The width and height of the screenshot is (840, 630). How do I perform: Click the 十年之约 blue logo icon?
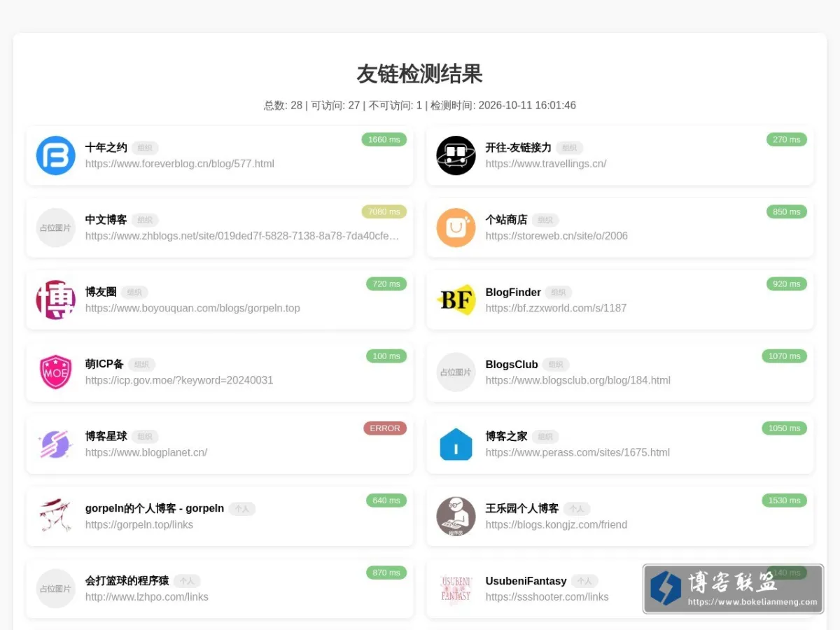click(55, 155)
